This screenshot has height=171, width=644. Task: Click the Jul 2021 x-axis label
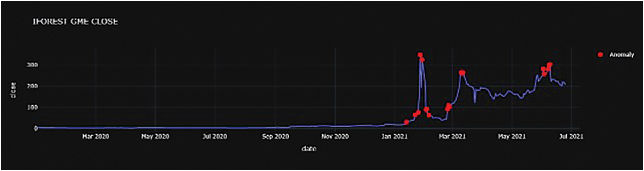571,137
